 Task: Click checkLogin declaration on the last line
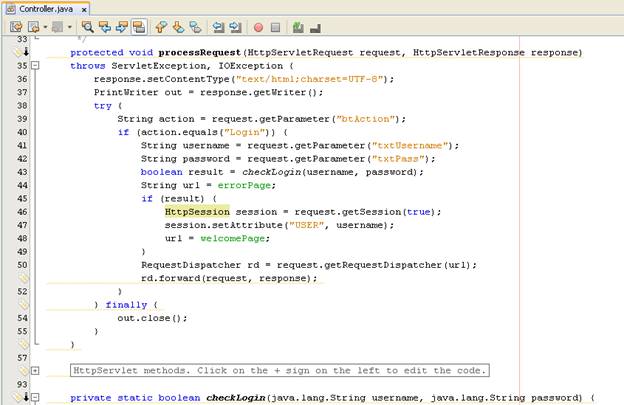[x=236, y=397]
